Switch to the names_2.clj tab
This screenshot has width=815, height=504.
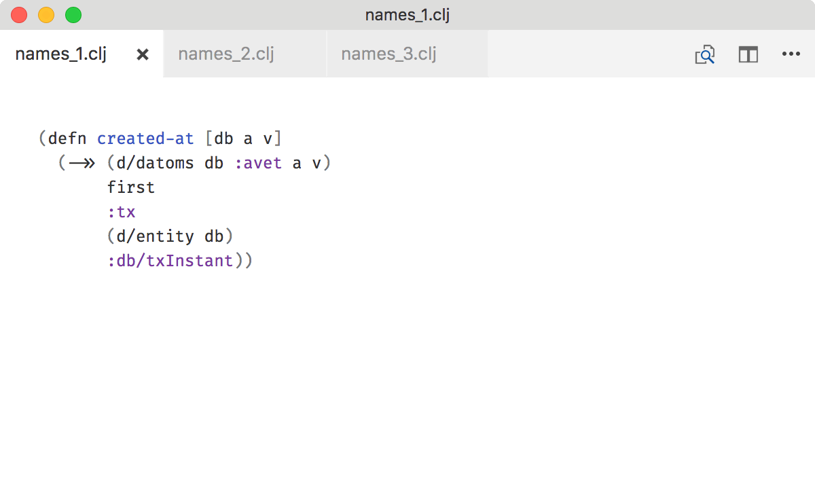click(225, 54)
